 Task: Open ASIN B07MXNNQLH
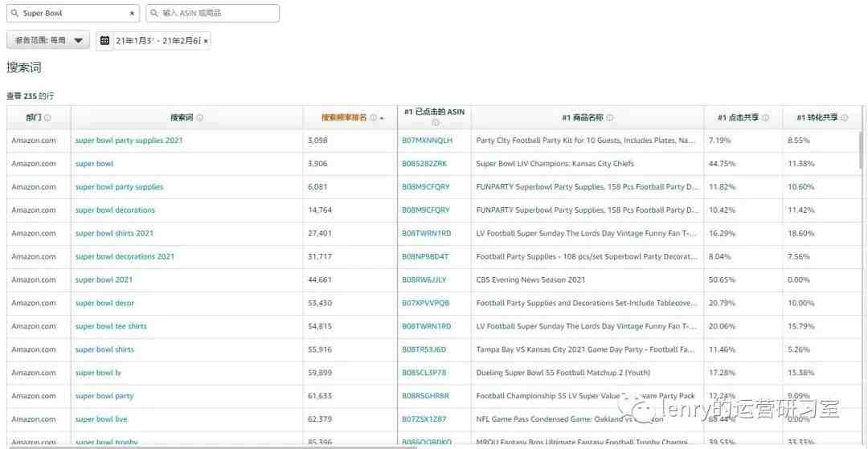click(427, 141)
